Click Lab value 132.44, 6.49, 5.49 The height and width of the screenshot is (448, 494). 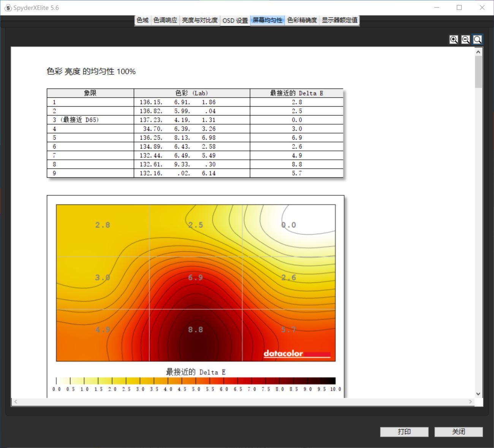177,155
